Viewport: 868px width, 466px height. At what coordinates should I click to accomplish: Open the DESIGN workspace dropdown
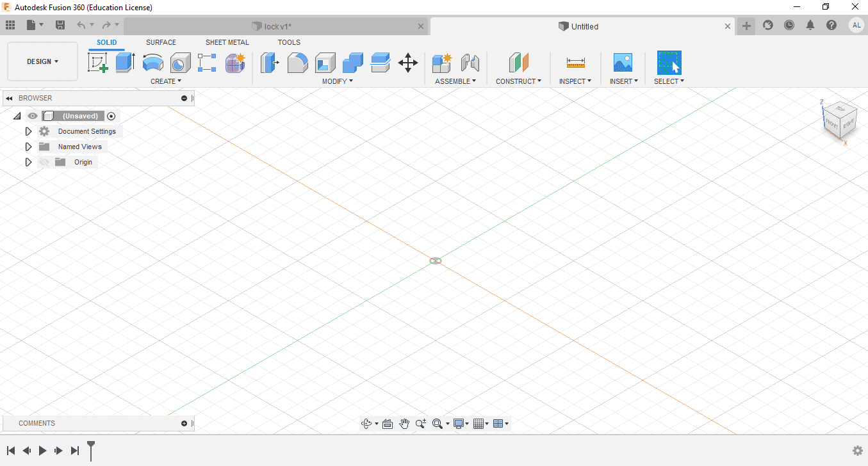[43, 61]
